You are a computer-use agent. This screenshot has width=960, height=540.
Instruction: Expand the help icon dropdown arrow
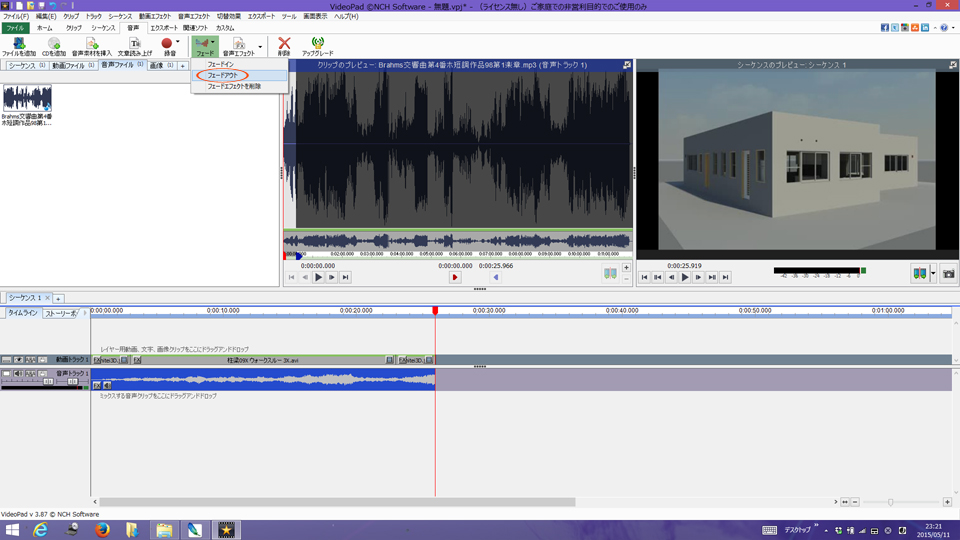(953, 28)
